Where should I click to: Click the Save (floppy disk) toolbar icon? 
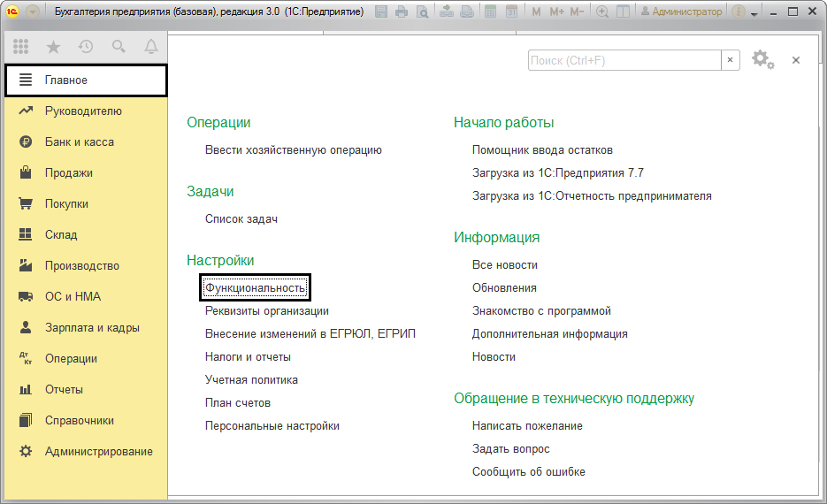pyautogui.click(x=381, y=11)
